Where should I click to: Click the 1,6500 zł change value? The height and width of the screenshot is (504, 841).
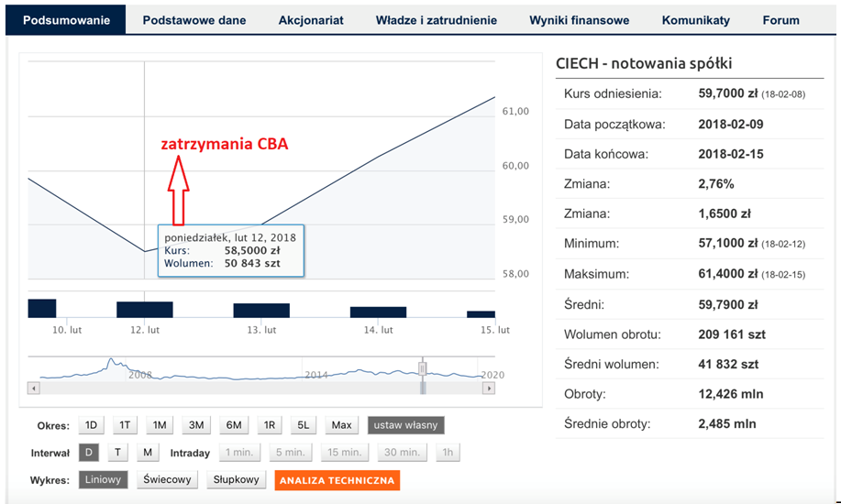point(725,214)
